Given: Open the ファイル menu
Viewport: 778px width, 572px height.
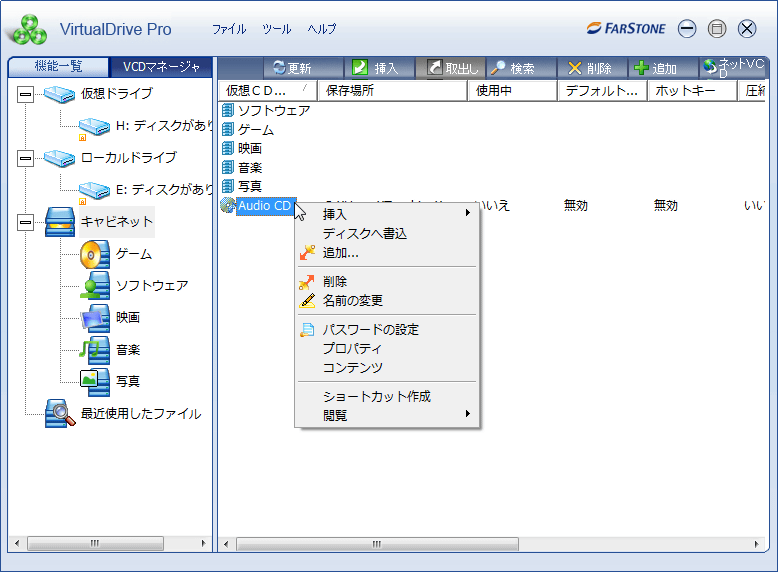Looking at the screenshot, I should pyautogui.click(x=229, y=29).
